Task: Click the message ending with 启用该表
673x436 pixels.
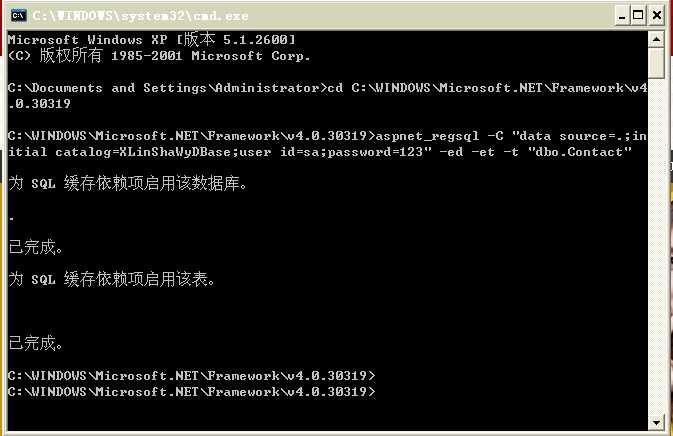Action: click(112, 279)
